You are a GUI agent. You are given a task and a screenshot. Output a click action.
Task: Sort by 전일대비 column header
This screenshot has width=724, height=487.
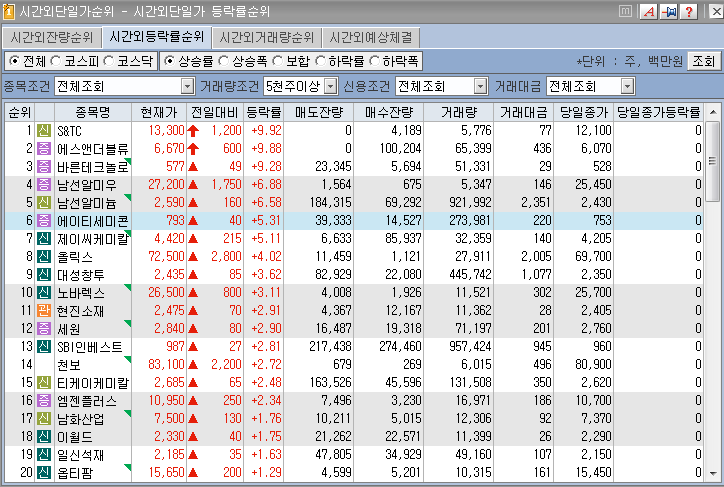coord(215,112)
